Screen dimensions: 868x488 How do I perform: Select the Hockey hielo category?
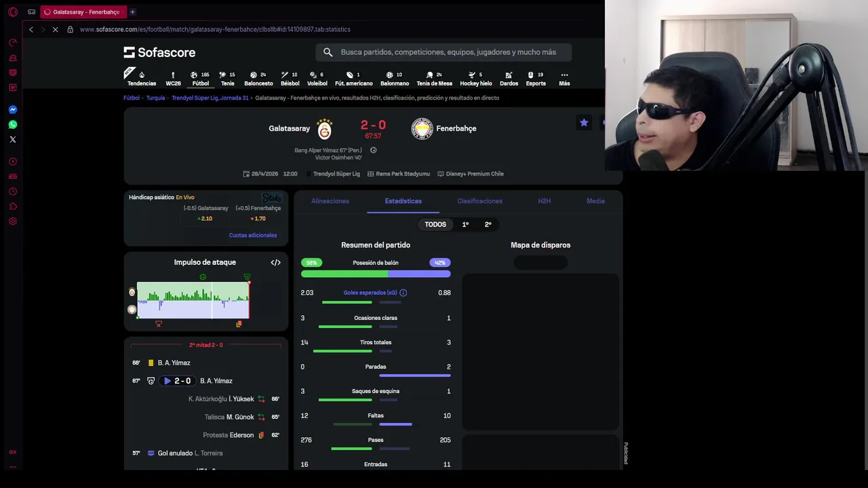[476, 79]
